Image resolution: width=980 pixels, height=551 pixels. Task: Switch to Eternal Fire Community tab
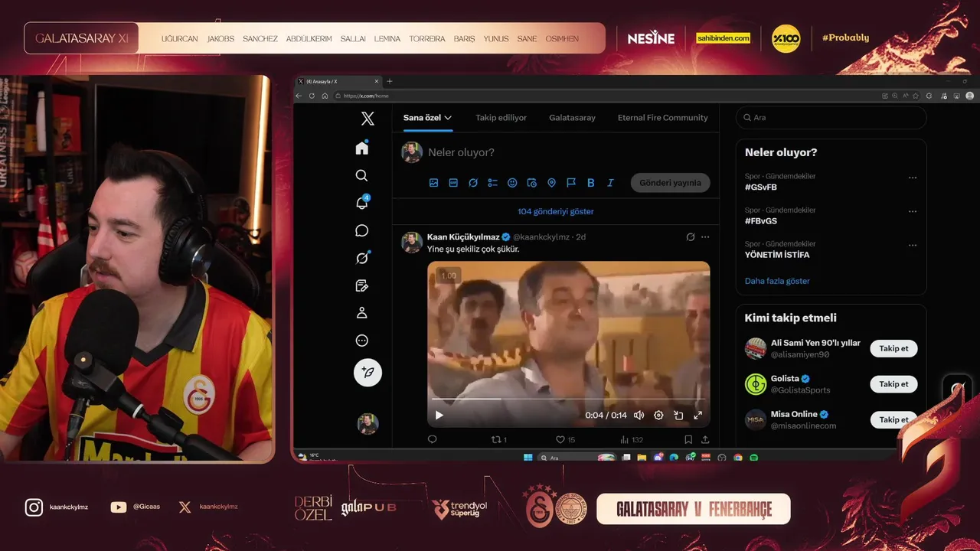click(x=663, y=118)
